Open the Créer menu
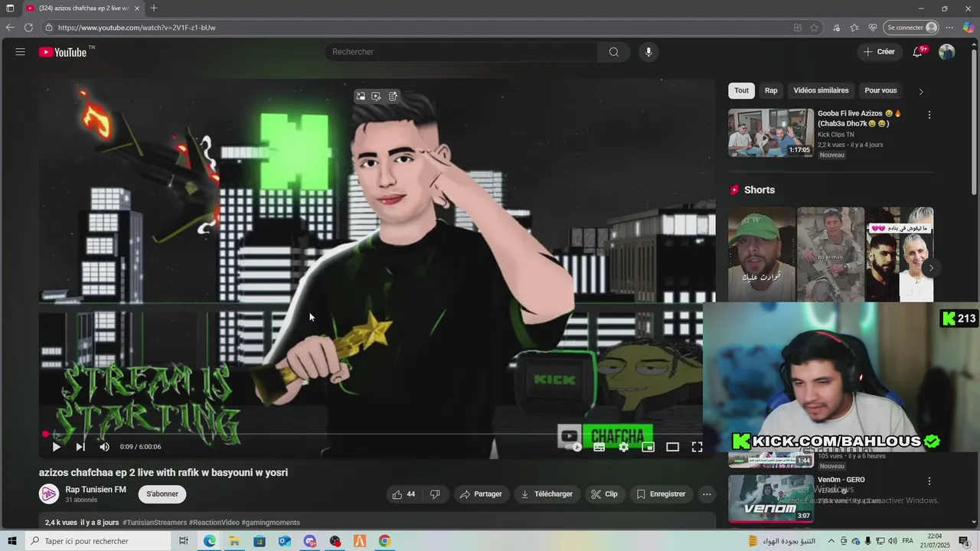 click(878, 52)
